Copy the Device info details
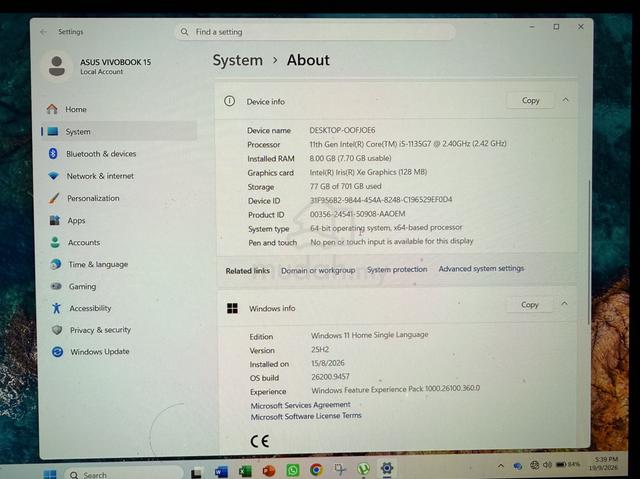 pos(530,100)
